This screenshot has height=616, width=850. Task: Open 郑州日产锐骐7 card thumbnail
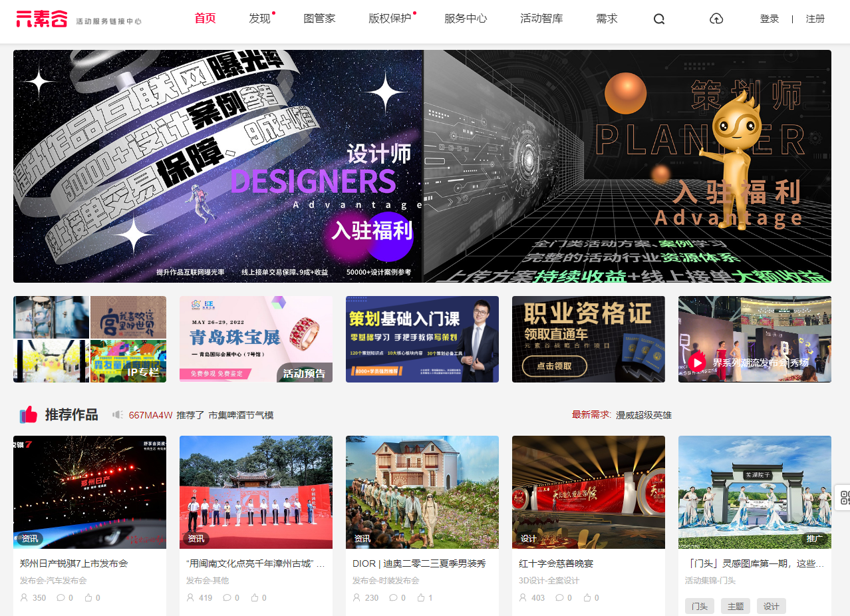90,492
